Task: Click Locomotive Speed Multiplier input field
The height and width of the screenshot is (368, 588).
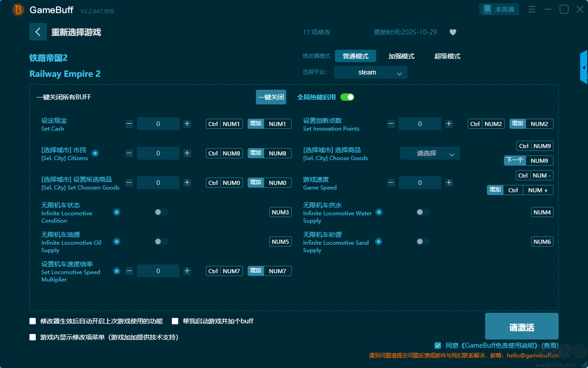Action: click(158, 271)
